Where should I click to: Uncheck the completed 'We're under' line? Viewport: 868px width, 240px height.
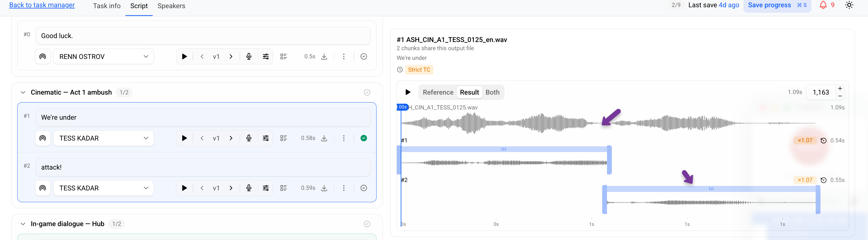tap(364, 138)
